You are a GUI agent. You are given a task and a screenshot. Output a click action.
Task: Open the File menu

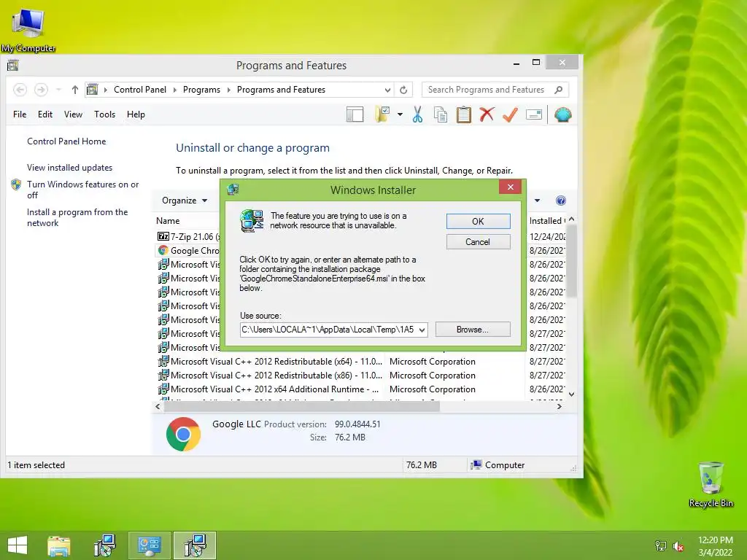[20, 114]
